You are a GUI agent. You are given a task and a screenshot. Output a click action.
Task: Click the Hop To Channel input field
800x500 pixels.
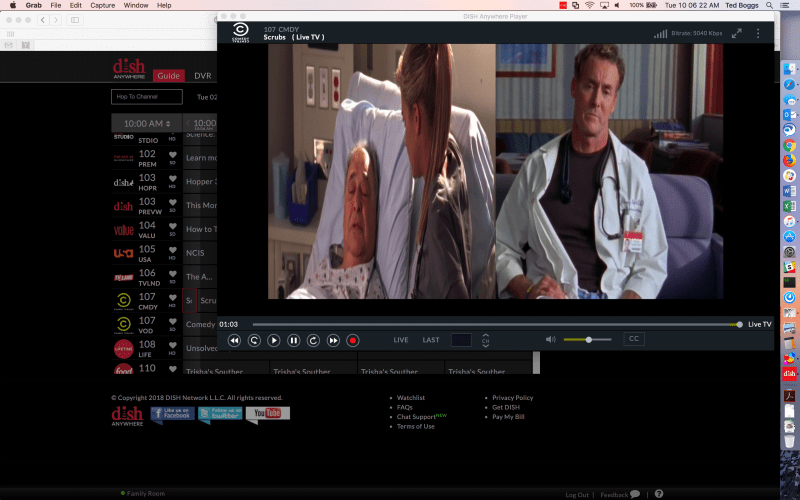tap(147, 96)
